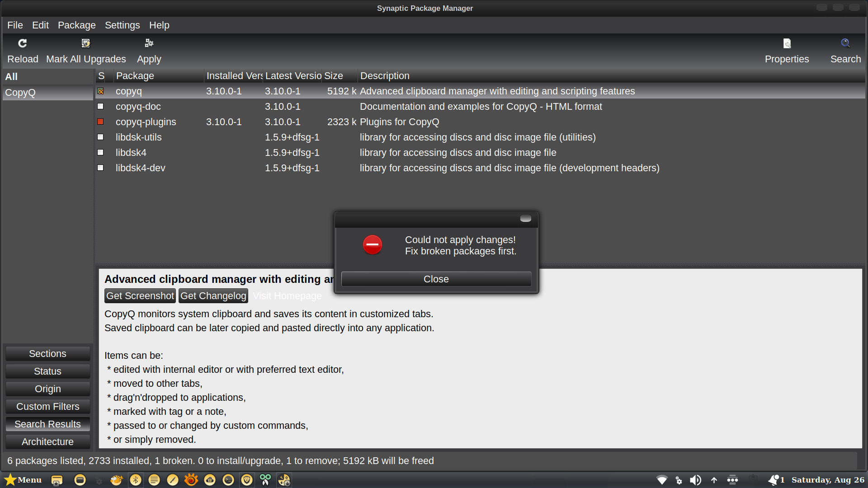868x488 pixels.
Task: Open the Properties toolbar icon
Action: 787,43
